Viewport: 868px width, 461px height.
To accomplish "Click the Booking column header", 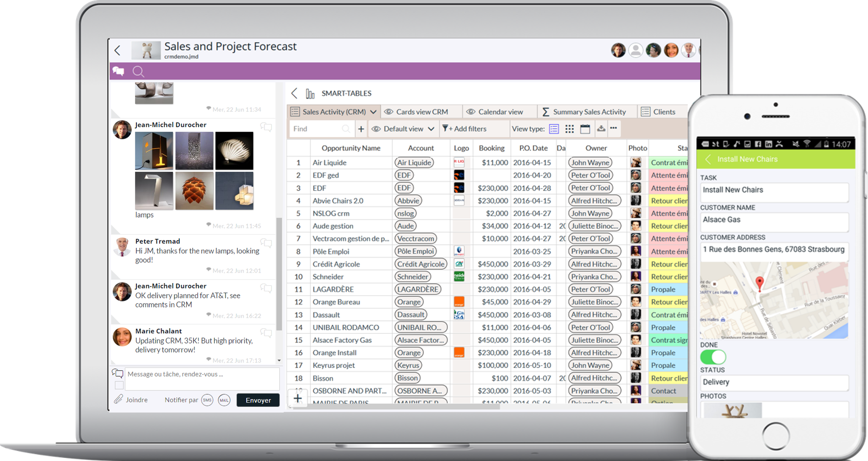I will pyautogui.click(x=491, y=148).
